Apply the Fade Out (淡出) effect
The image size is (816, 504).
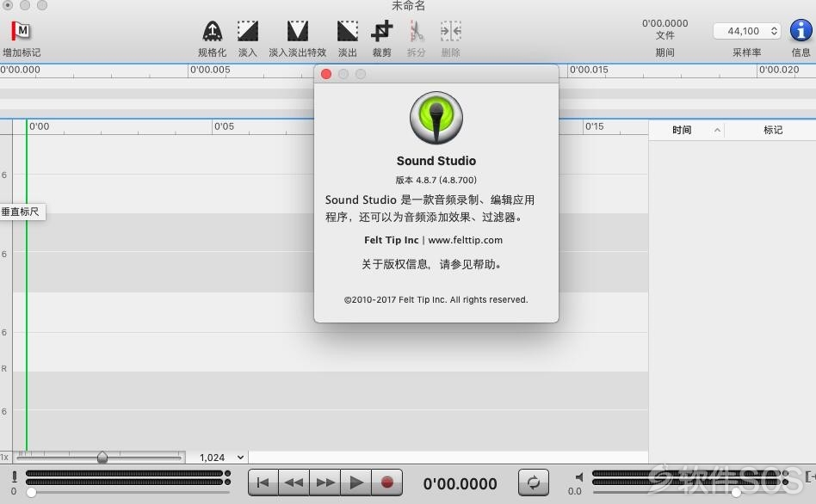348,31
